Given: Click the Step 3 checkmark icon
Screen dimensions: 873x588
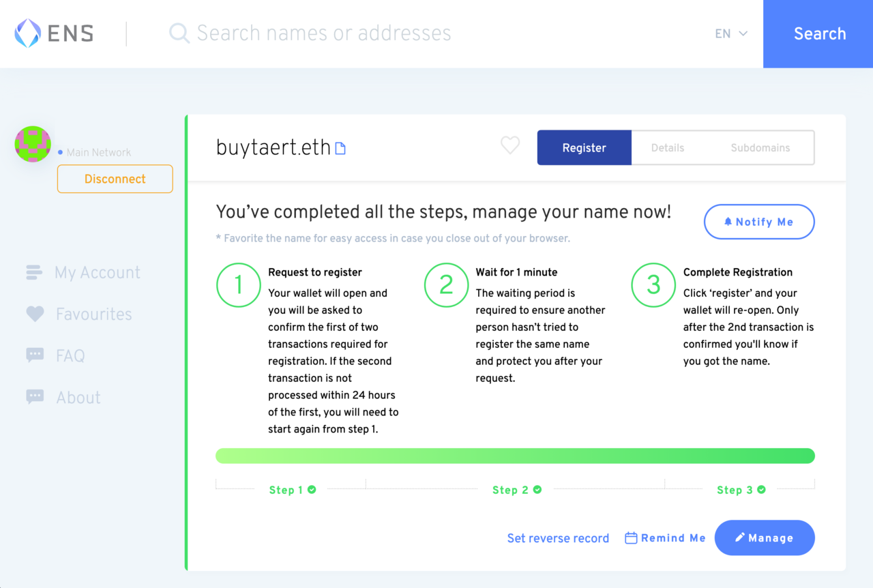Looking at the screenshot, I should pyautogui.click(x=761, y=490).
